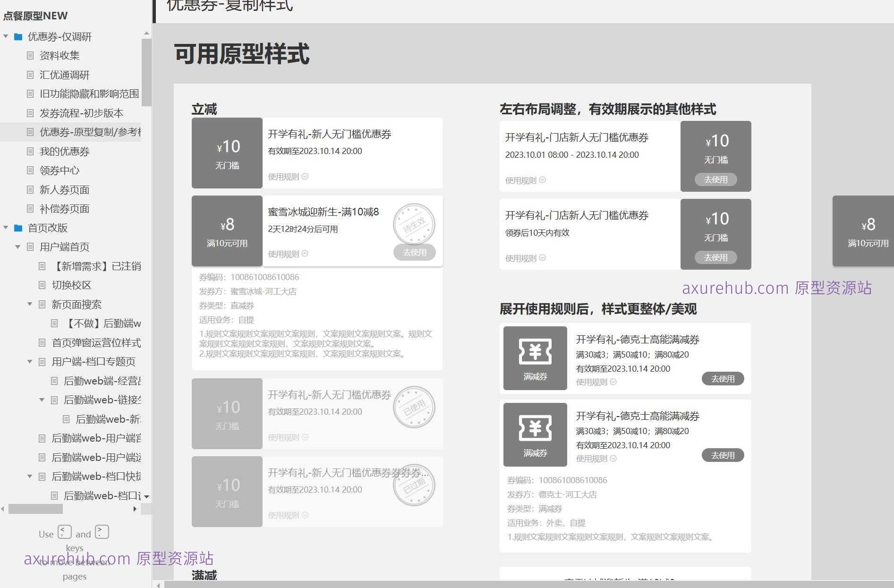Open the 新人券页面 page

[64, 189]
